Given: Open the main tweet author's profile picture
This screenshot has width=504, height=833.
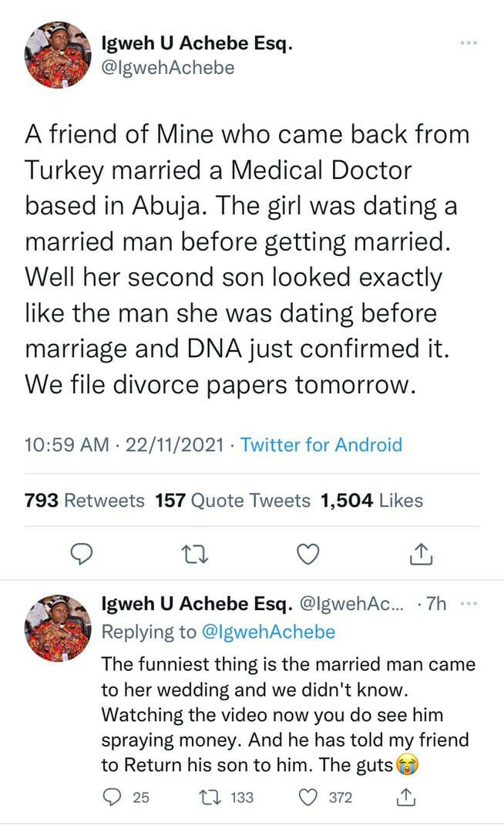Looking at the screenshot, I should [58, 55].
